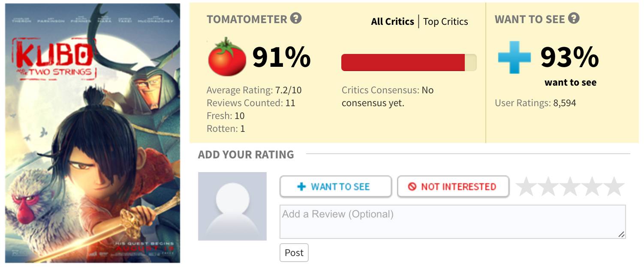Image resolution: width=644 pixels, height=268 pixels.
Task: Rate five stars on the rating stars
Action: [x=614, y=187]
